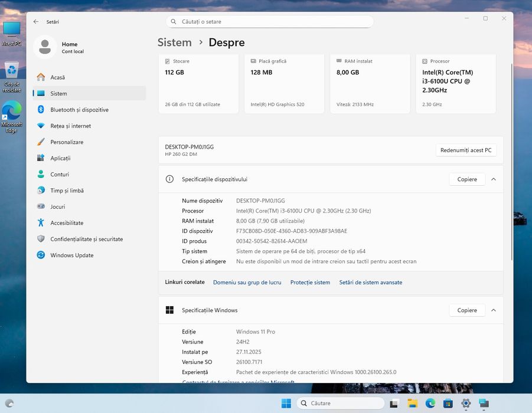Click the Instalat pe date 27.11.2025
Screen dimensions: 532x413
[x=249, y=352]
